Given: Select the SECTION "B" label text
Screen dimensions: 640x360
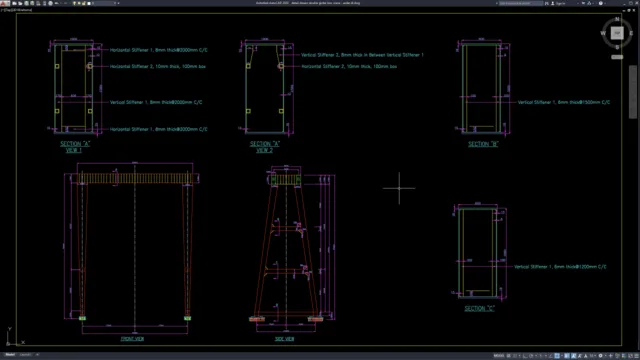Looking at the screenshot, I should [483, 144].
